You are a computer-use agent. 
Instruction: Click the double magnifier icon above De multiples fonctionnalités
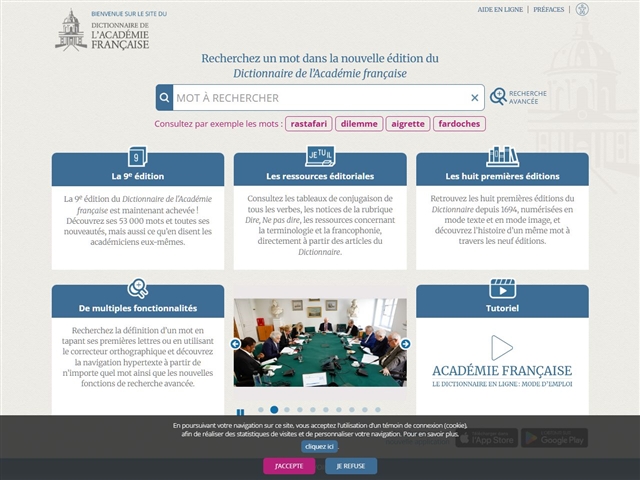(138, 289)
